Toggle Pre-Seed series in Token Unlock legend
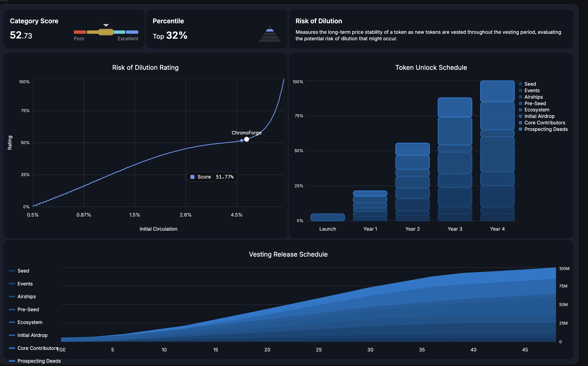588x366 pixels. [x=532, y=103]
